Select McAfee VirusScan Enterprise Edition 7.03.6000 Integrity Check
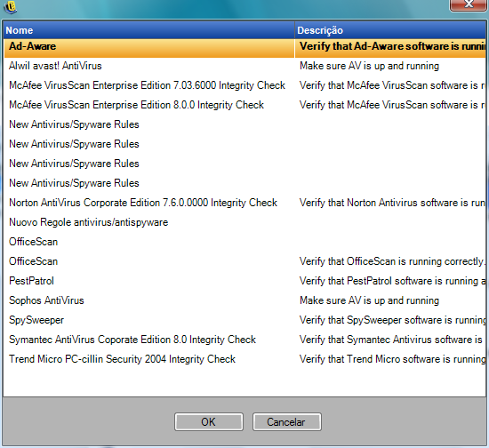Screen dimensions: 489x448 coord(147,85)
